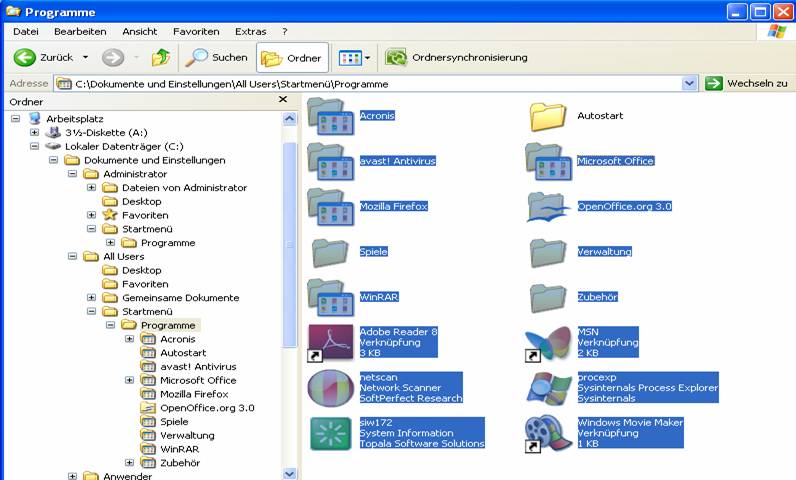Open the Bearbeiten menu
Image resolution: width=796 pixels, height=480 pixels.
80,31
